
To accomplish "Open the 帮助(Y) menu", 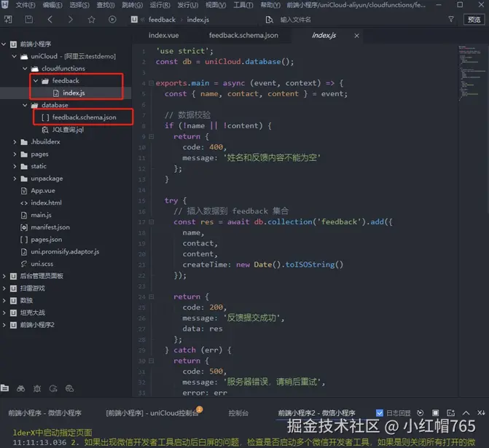I will 270,5.
